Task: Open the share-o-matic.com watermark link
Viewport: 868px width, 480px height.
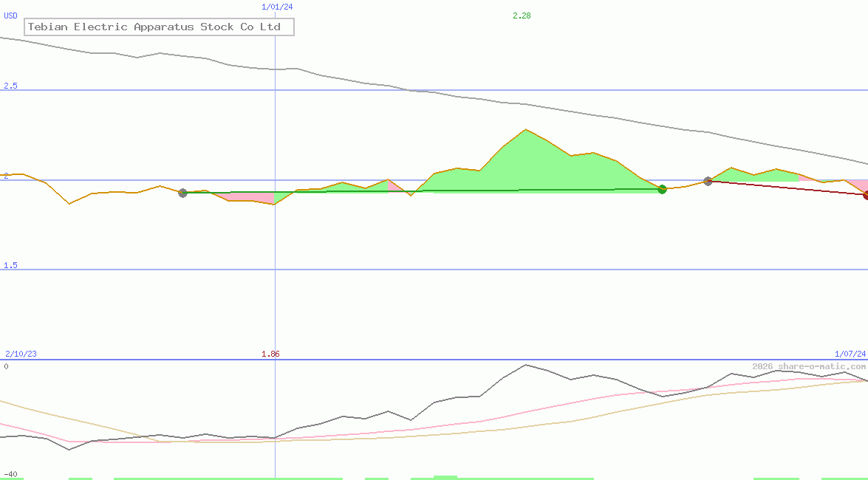Action: pos(809,366)
